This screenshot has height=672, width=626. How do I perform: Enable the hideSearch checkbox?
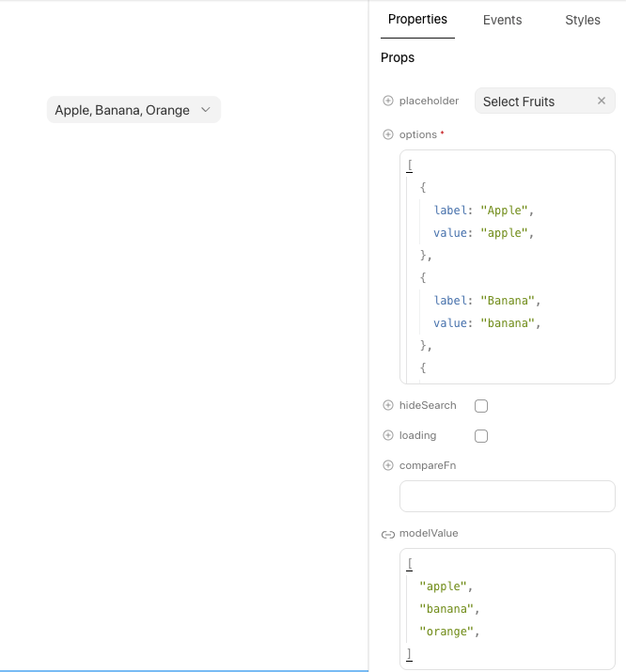481,406
